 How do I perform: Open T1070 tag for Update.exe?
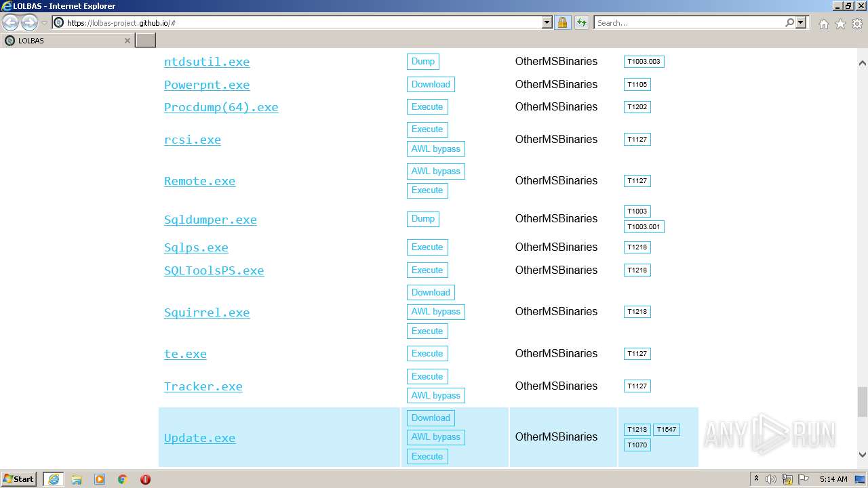pyautogui.click(x=637, y=445)
